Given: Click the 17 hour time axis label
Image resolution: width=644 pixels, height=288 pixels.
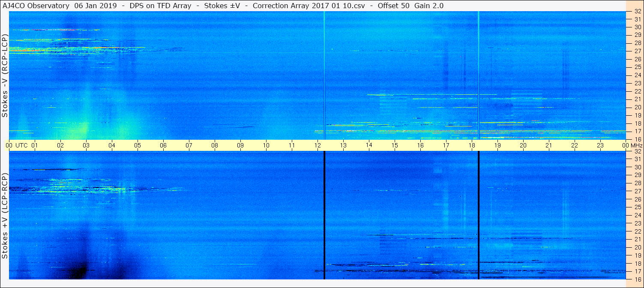Looking at the screenshot, I should (446, 145).
